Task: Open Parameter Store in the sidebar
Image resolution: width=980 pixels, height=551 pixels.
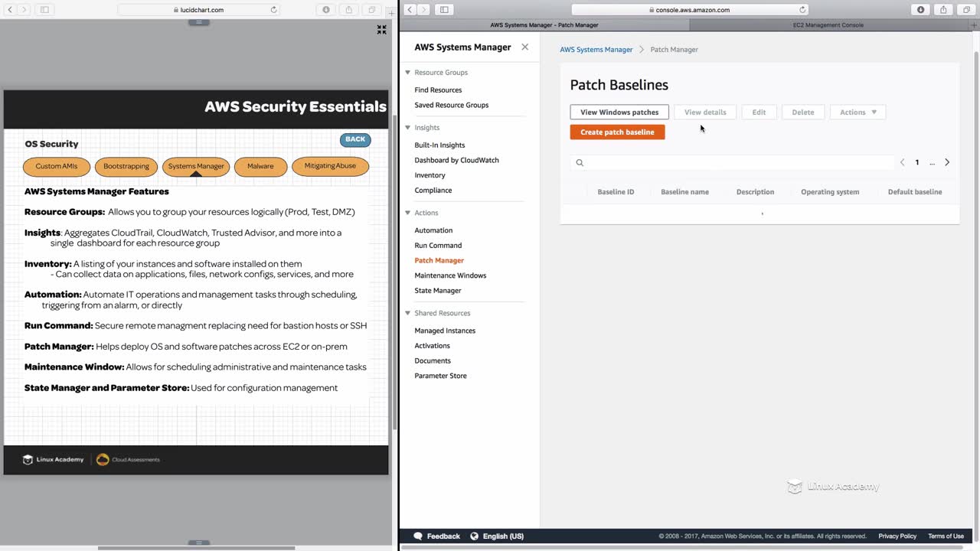Action: (440, 376)
